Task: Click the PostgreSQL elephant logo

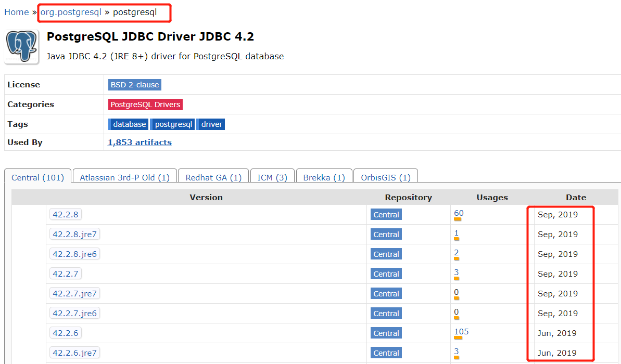Action: (22, 46)
